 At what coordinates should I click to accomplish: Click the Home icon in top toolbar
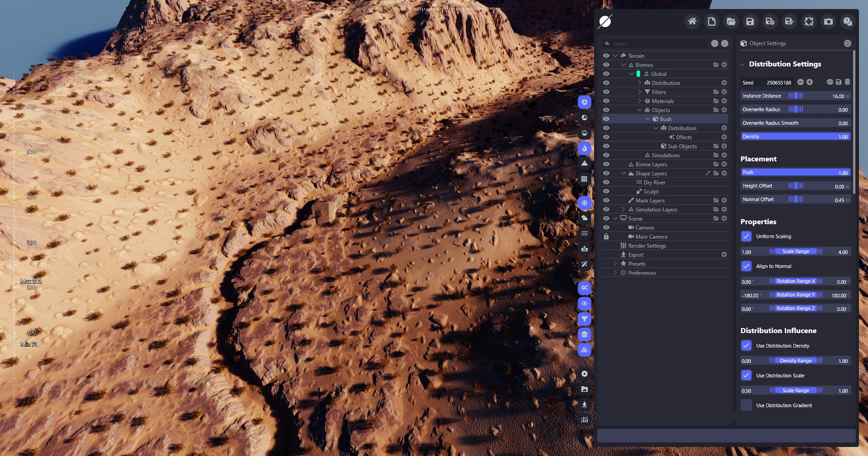(692, 21)
